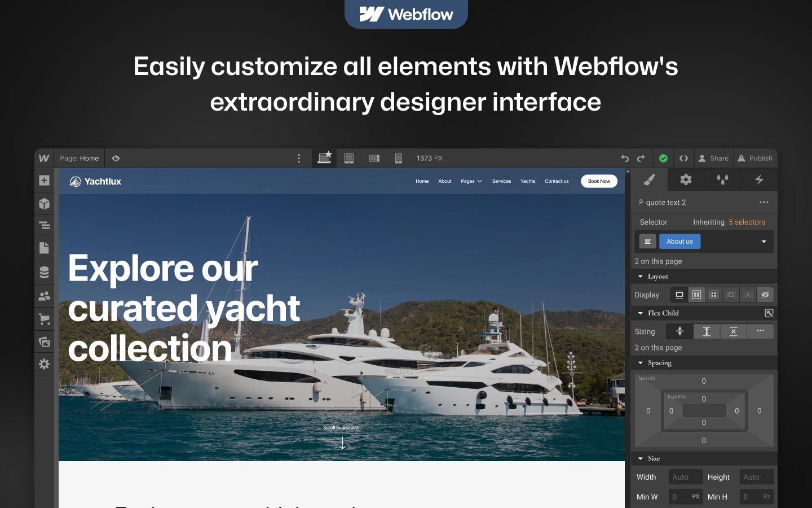Open the Assets images panel icon

(x=45, y=341)
